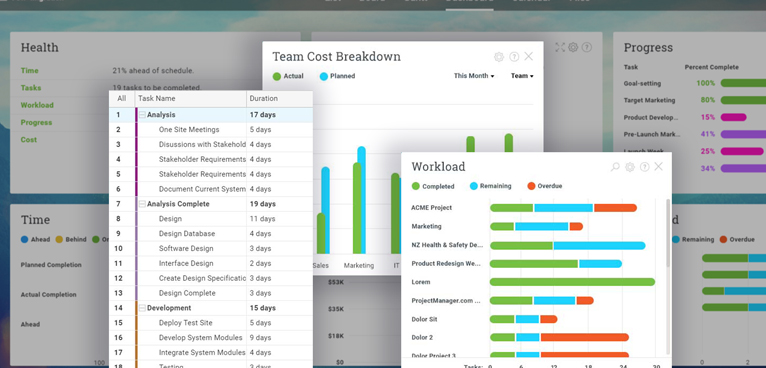Click the Team Cost Breakdown help icon
Image resolution: width=766 pixels, height=368 pixels.
click(x=514, y=57)
